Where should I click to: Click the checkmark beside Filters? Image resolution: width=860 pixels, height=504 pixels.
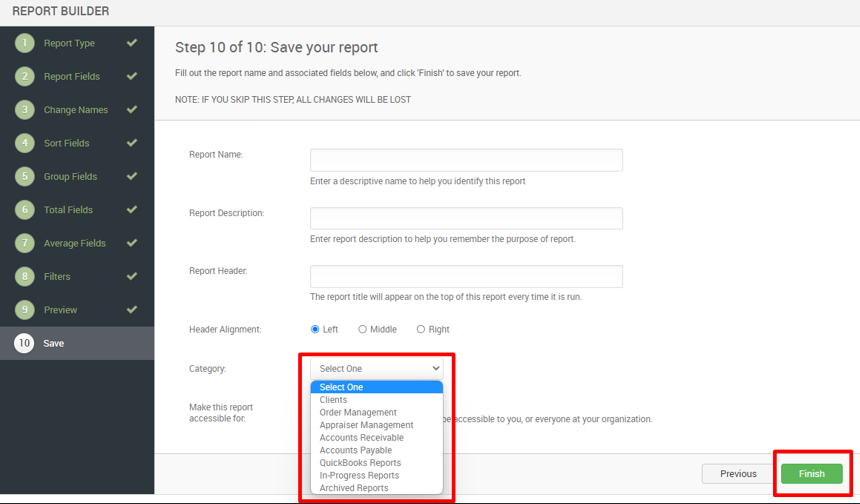click(132, 276)
